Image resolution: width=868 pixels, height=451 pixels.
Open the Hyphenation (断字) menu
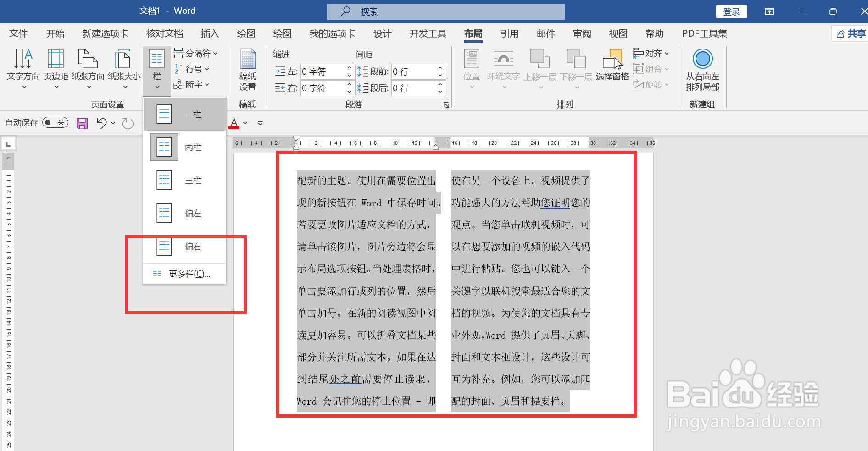tap(192, 84)
